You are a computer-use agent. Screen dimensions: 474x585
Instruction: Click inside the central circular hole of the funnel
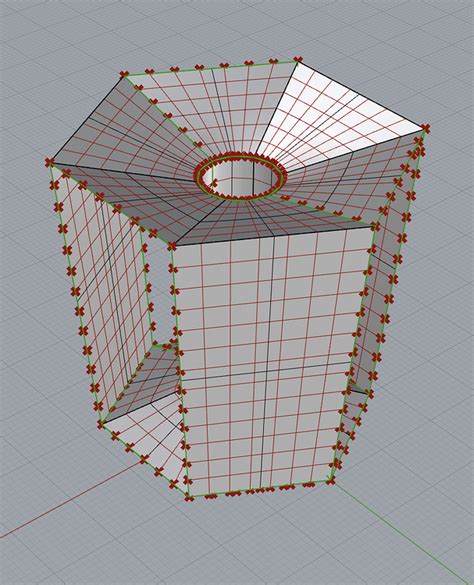coord(239,179)
